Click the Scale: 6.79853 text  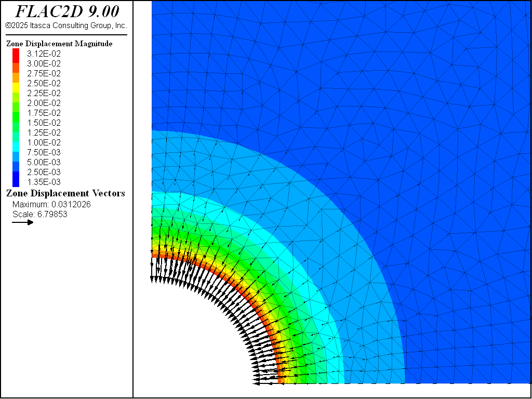tap(39, 214)
